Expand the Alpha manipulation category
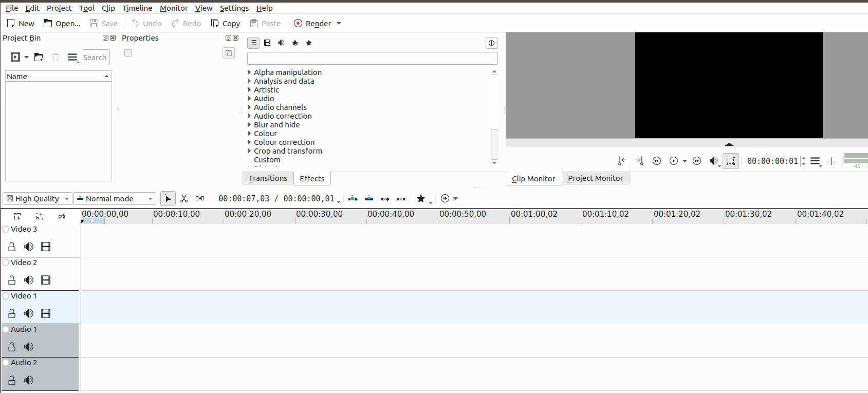This screenshot has width=868, height=393. click(x=250, y=72)
